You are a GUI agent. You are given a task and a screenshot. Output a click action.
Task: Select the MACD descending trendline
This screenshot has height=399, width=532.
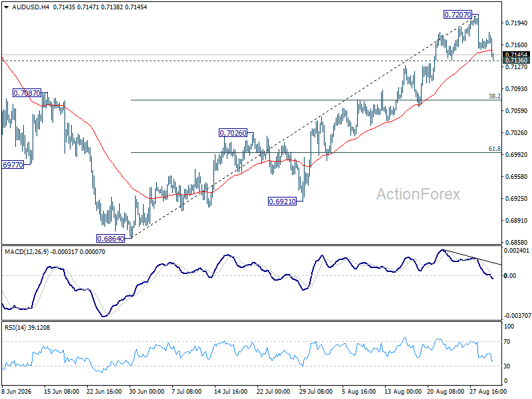pyautogui.click(x=472, y=257)
